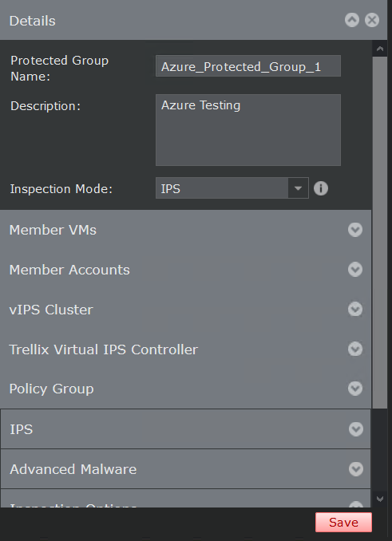Open the vIPS Cluster section header
The height and width of the screenshot is (541, 392).
tap(186, 310)
